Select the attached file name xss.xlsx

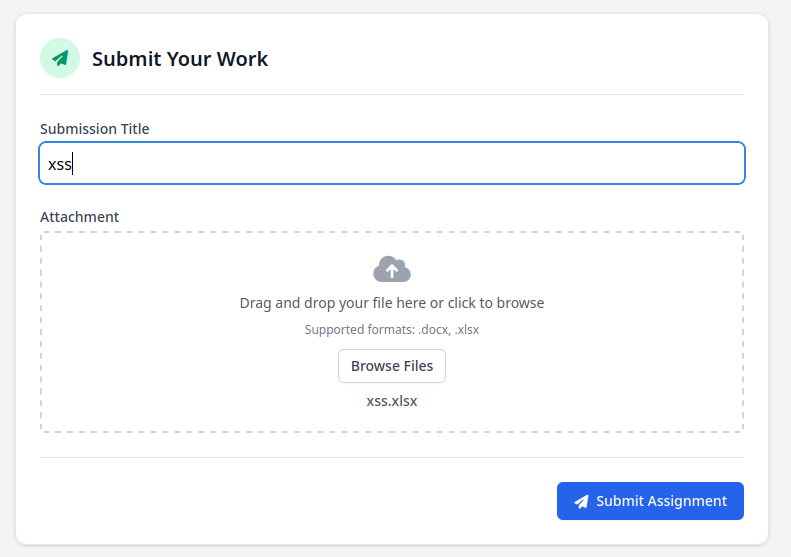pyautogui.click(x=392, y=401)
